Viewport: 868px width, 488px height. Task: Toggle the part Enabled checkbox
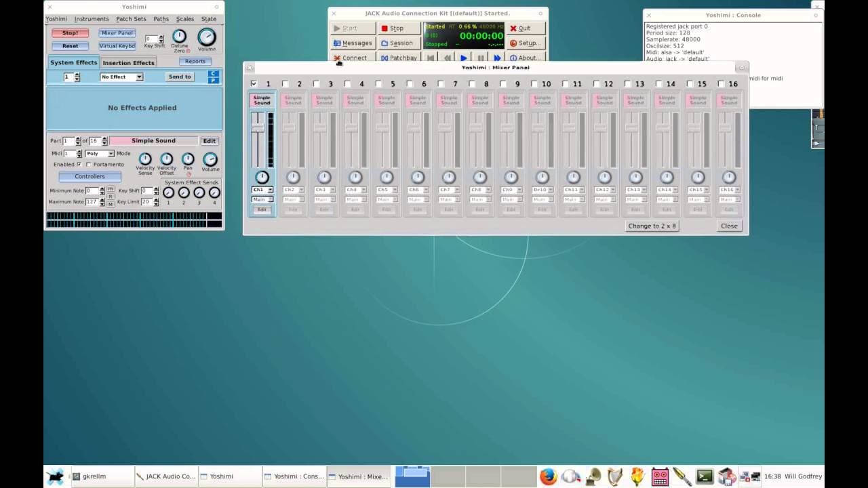(79, 165)
